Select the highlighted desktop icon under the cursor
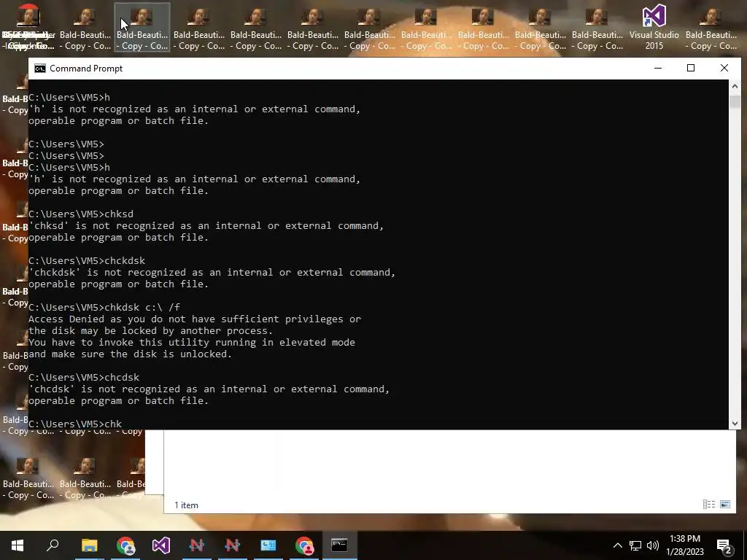Image resolution: width=747 pixels, height=560 pixels. [x=142, y=27]
